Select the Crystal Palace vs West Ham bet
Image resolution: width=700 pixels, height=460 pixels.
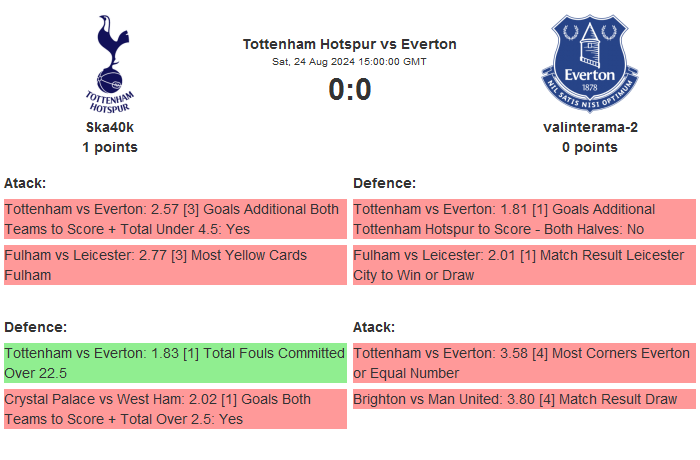(175, 409)
